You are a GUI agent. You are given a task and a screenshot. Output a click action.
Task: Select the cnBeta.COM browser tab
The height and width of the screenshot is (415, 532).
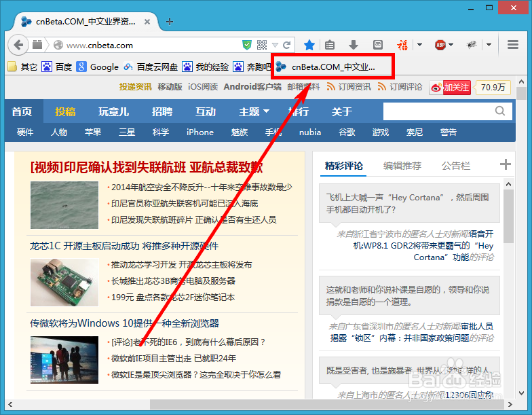click(x=85, y=22)
